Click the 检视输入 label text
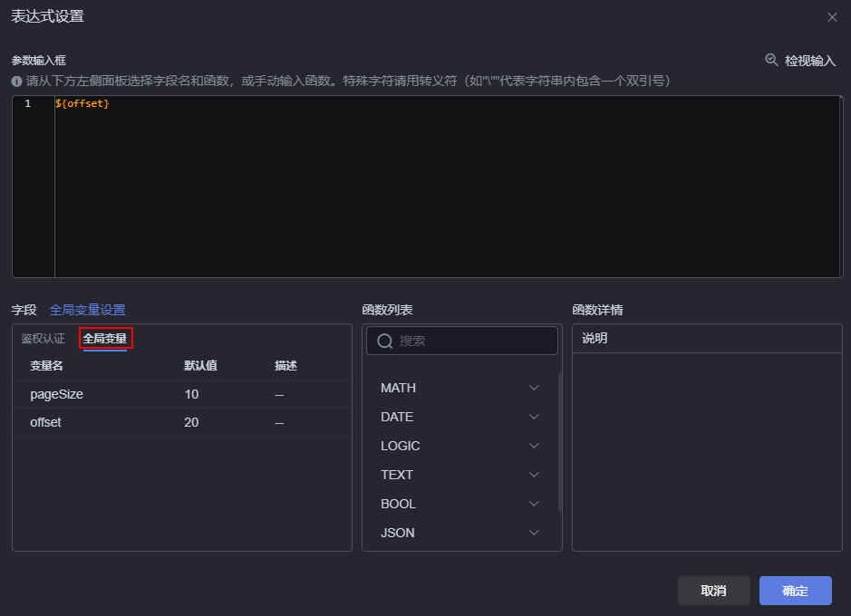This screenshot has height=616, width=851. (x=809, y=61)
